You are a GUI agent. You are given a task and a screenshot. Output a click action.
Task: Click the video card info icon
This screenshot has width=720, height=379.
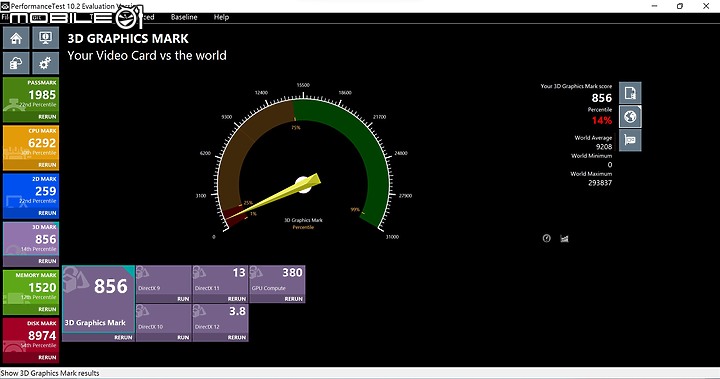(630, 140)
